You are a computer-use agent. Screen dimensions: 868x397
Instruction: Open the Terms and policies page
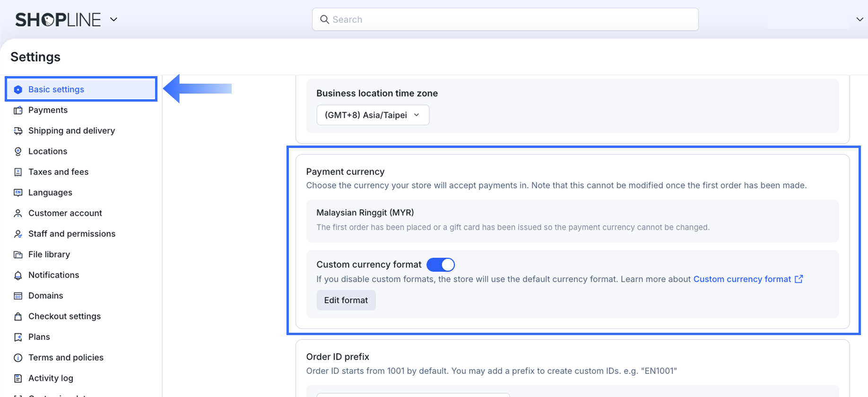click(x=66, y=357)
